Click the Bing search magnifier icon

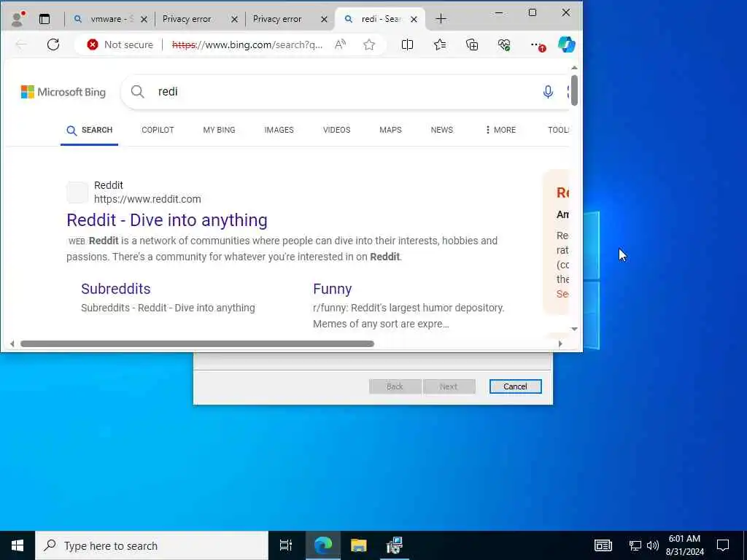[137, 91]
